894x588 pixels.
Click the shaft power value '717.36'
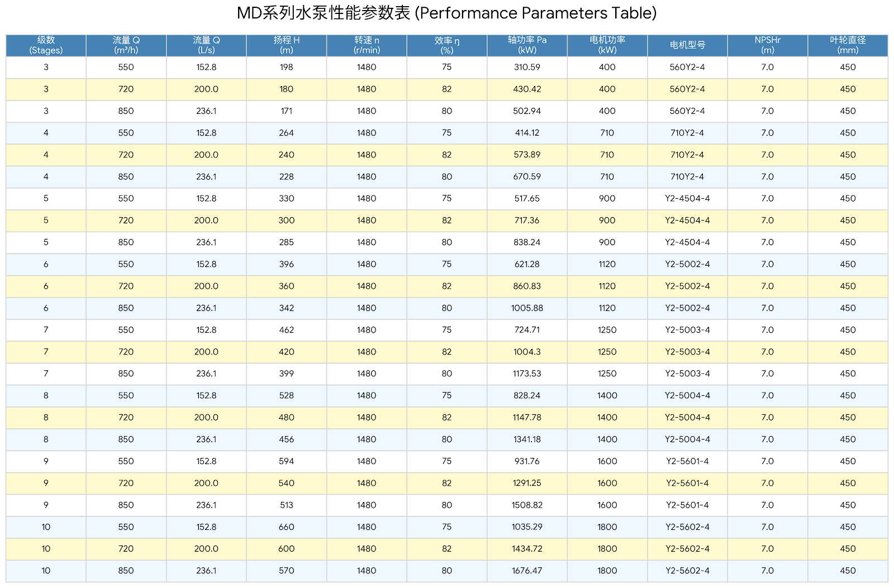tap(527, 221)
